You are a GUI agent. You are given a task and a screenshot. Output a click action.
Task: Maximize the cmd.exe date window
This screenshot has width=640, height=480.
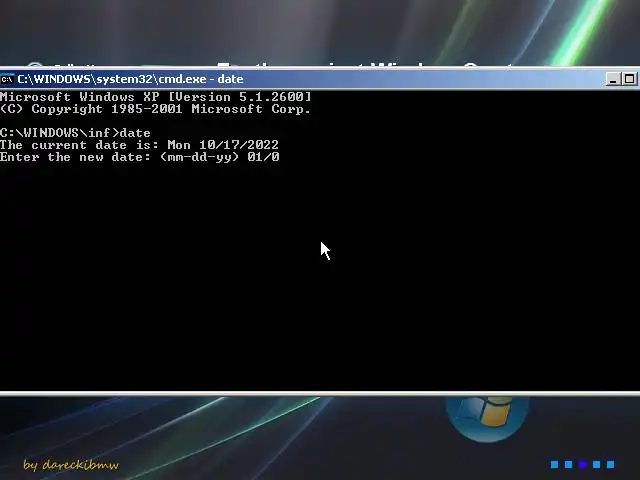click(x=629, y=79)
